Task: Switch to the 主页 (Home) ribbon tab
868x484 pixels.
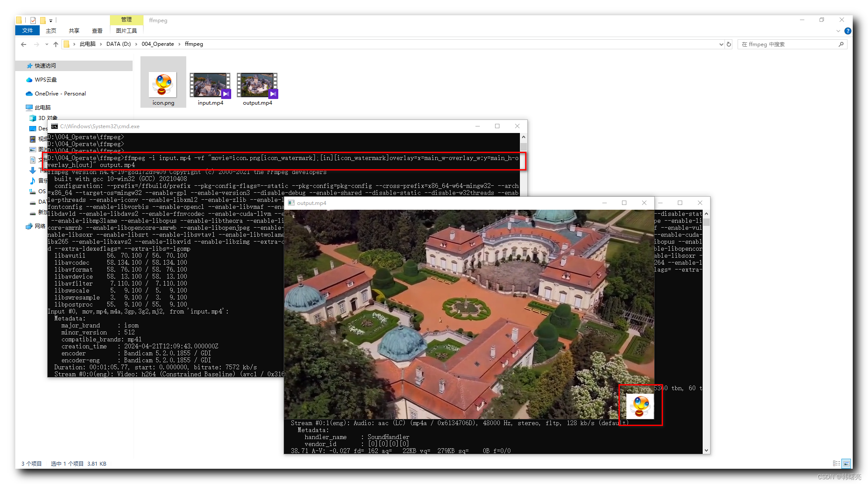Action: point(51,31)
